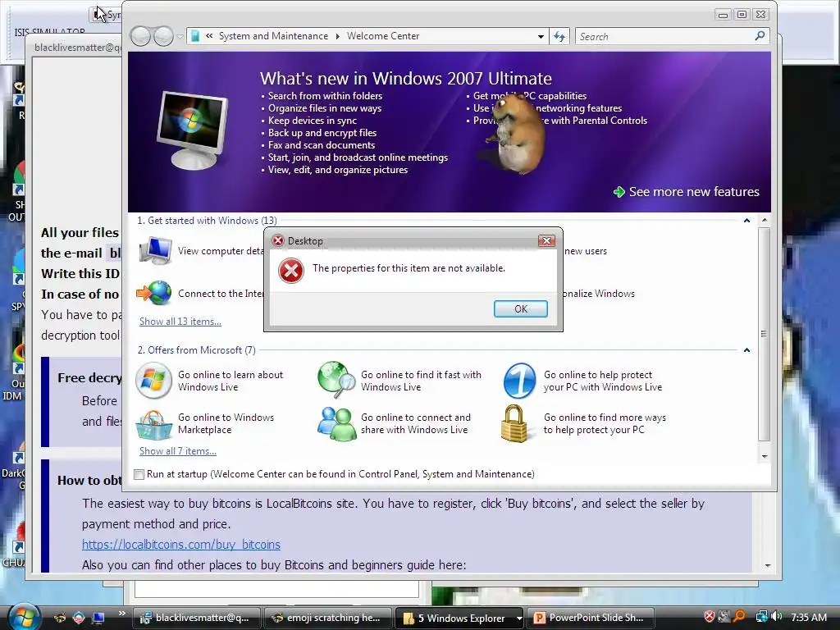Click the green arrow beside See more new features

point(619,192)
